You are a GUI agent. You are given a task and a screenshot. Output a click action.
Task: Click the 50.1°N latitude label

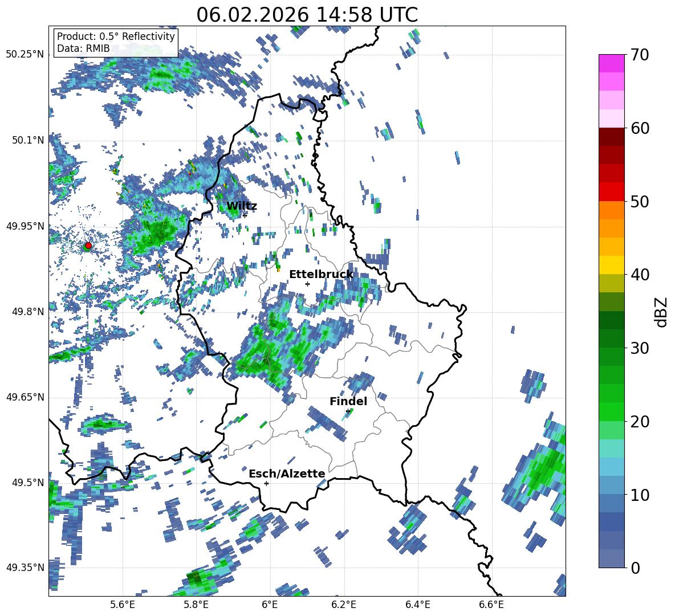tap(28, 140)
